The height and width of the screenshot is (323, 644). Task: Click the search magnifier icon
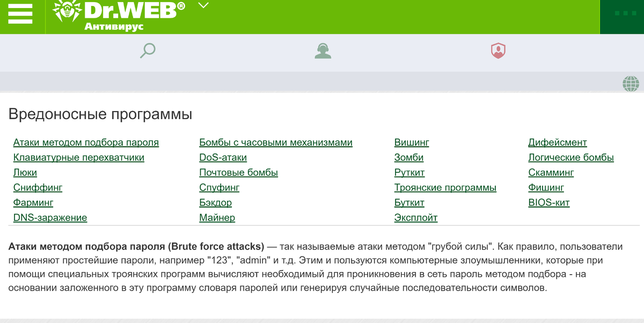tap(147, 49)
